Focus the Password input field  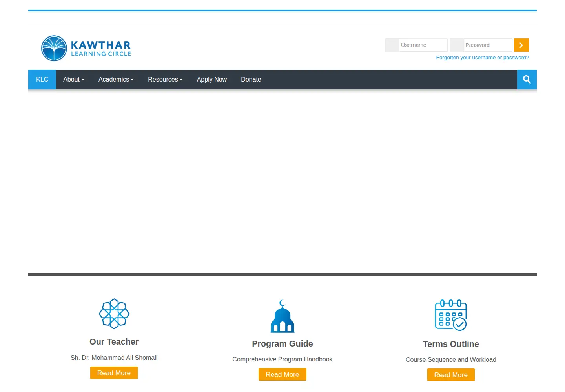[488, 45]
